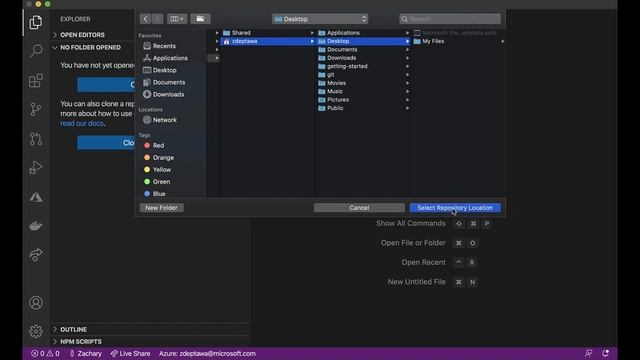Select Recents in Favorites sidebar
640x360 pixels.
pyautogui.click(x=160, y=46)
